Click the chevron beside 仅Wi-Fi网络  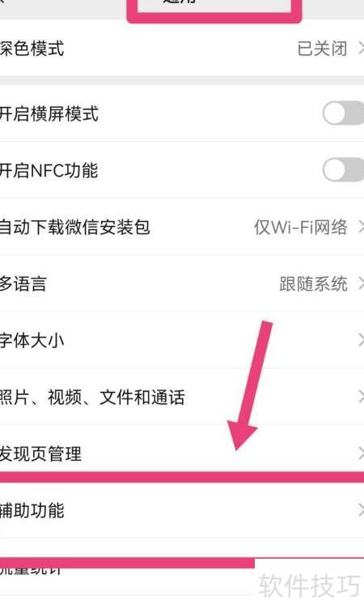362,227
